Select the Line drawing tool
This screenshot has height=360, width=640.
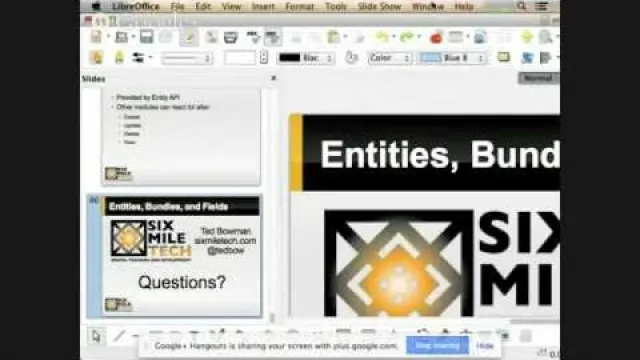(x=119, y=336)
